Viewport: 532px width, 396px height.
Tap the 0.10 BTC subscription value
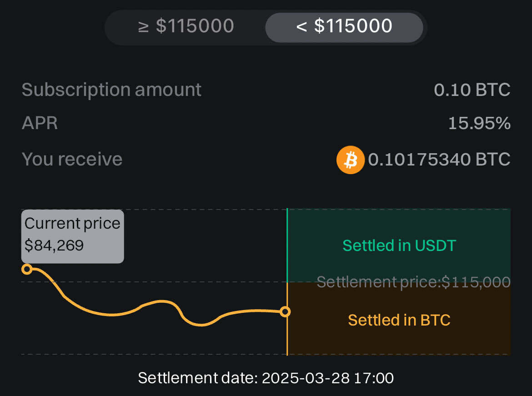[472, 90]
